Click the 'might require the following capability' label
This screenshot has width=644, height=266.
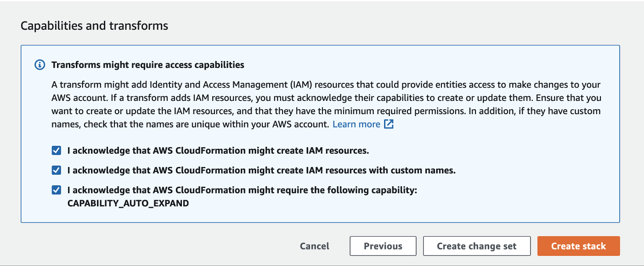[242, 190]
